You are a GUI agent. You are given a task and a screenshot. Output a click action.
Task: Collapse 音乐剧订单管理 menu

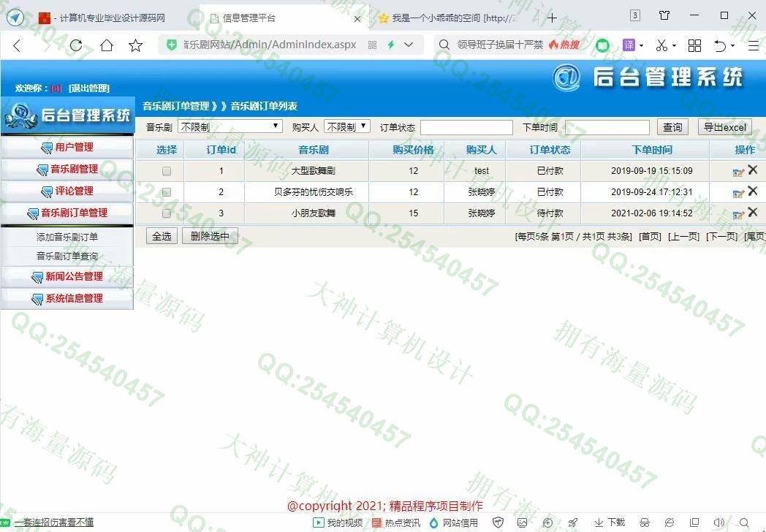[x=67, y=213]
